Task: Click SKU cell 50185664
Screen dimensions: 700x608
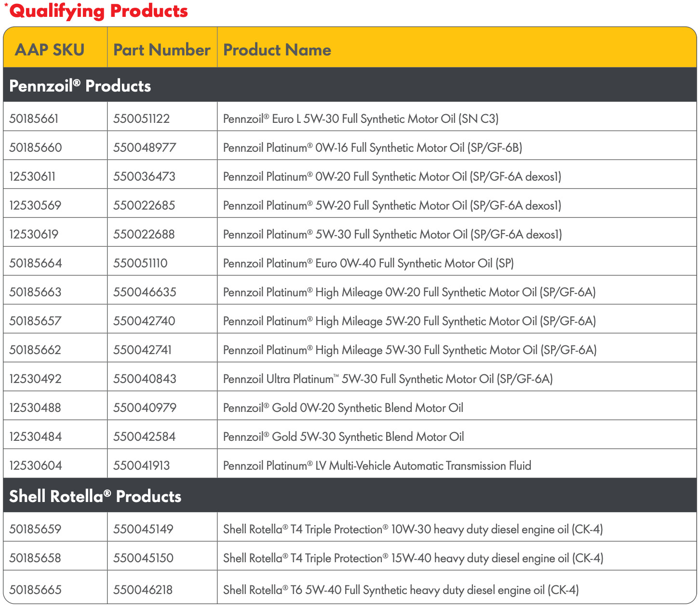Action: [36, 263]
